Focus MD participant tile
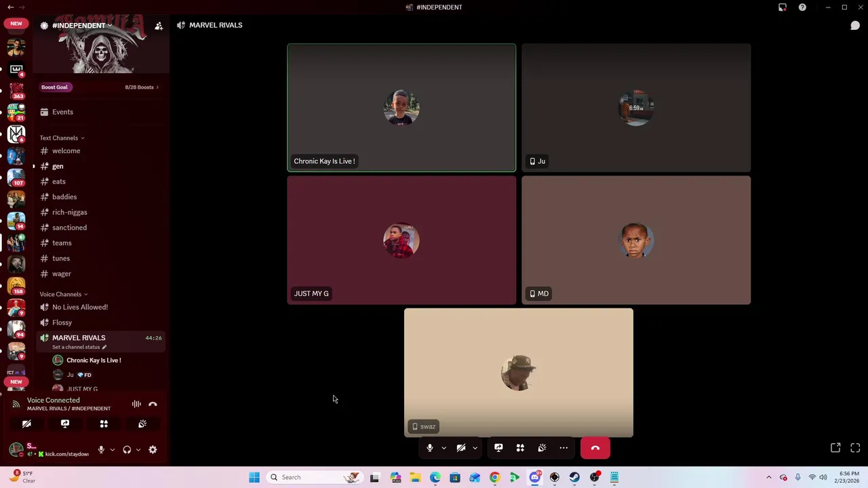This screenshot has width=868, height=488. [636, 240]
